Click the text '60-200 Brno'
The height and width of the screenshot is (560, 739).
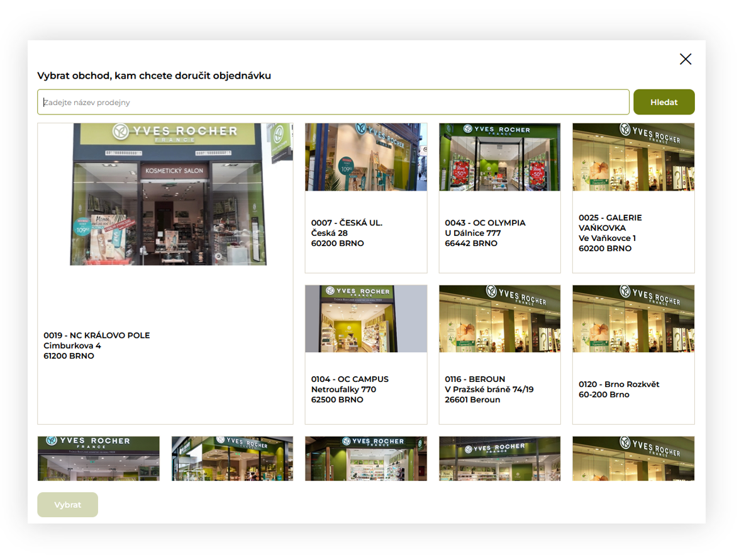(x=604, y=395)
